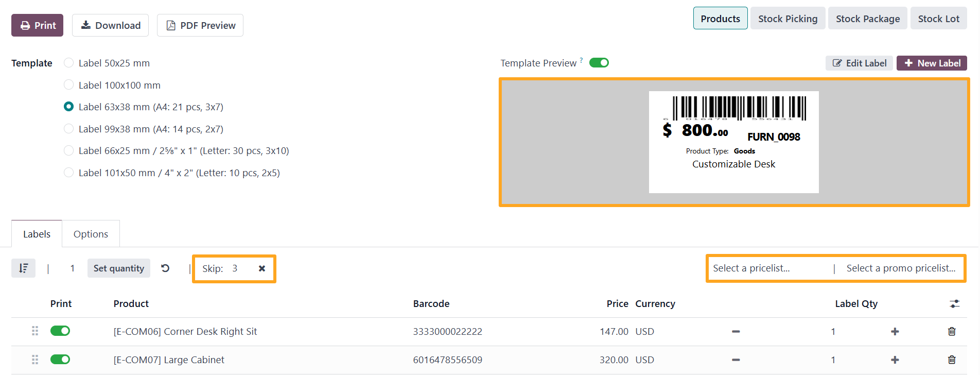Click the sort order icon button
Viewport: 980px width, 375px height.
[23, 268]
